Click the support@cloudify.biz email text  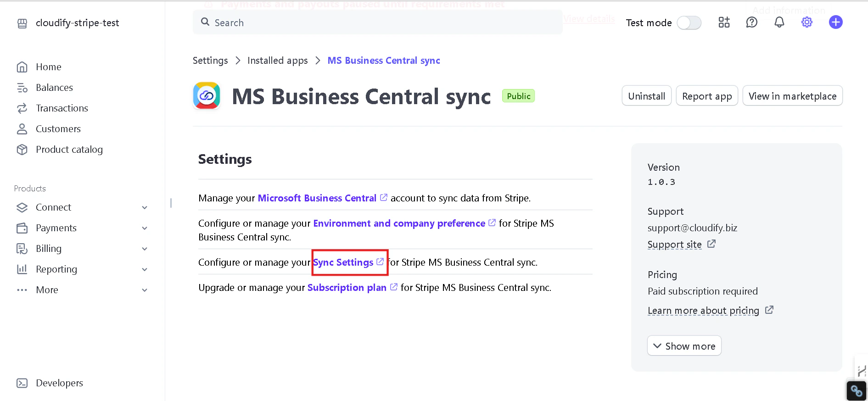click(693, 228)
